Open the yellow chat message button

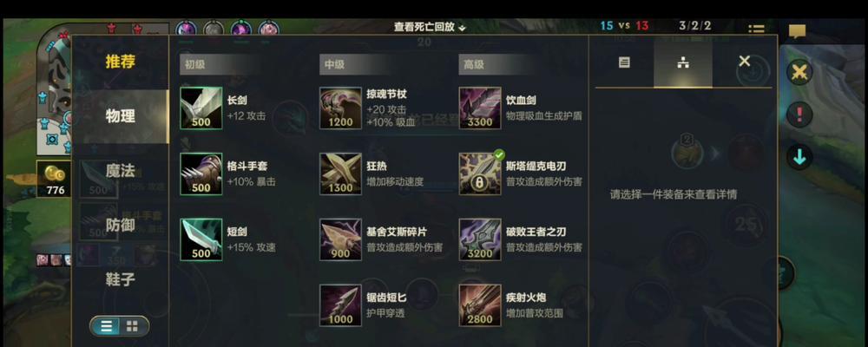(x=797, y=31)
